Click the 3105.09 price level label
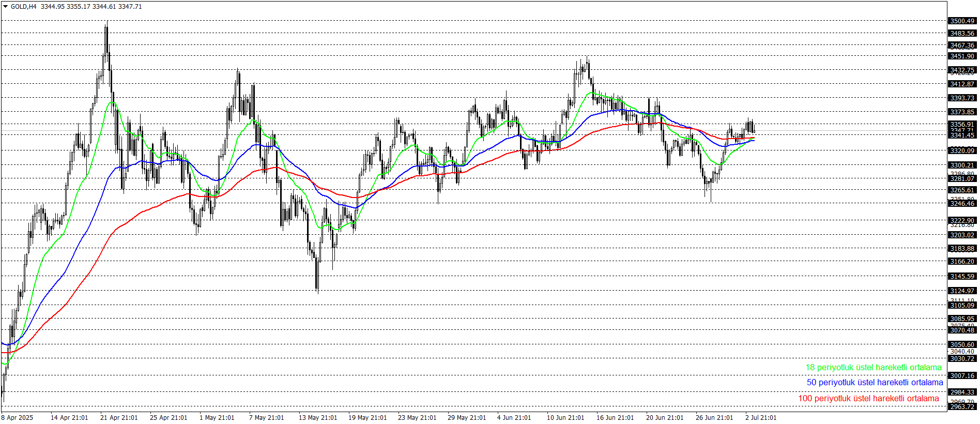The width and height of the screenshot is (980, 424). pos(962,306)
